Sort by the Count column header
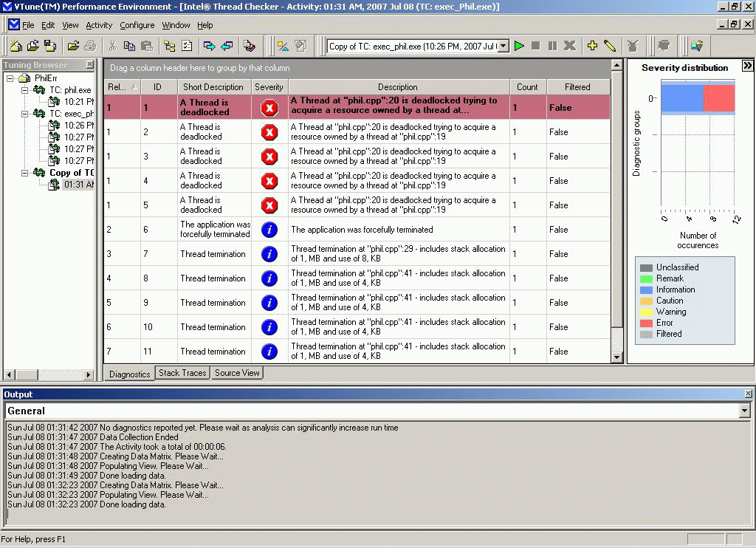756x548 pixels. [527, 87]
